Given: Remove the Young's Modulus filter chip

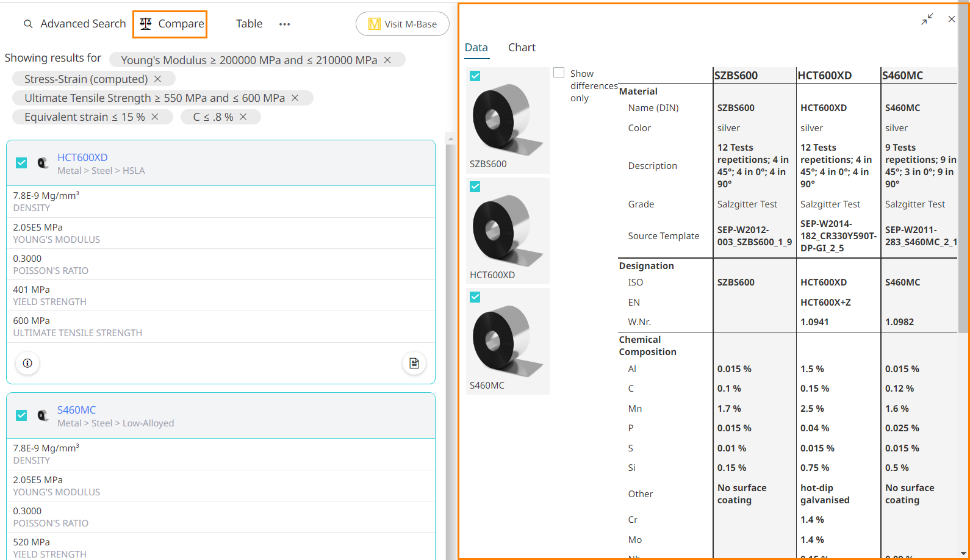Looking at the screenshot, I should tap(387, 60).
